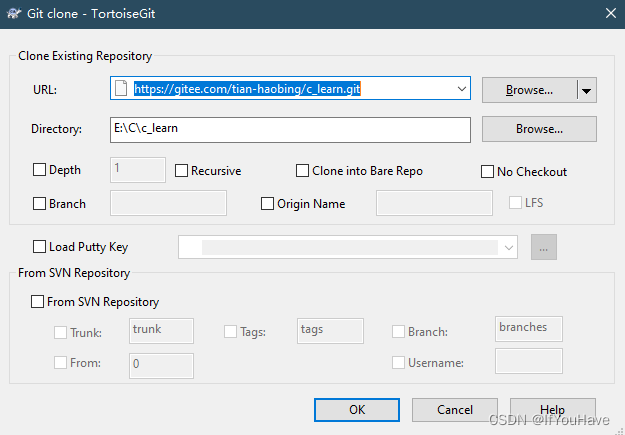
Task: Click the document icon in URL field
Action: [x=121, y=88]
